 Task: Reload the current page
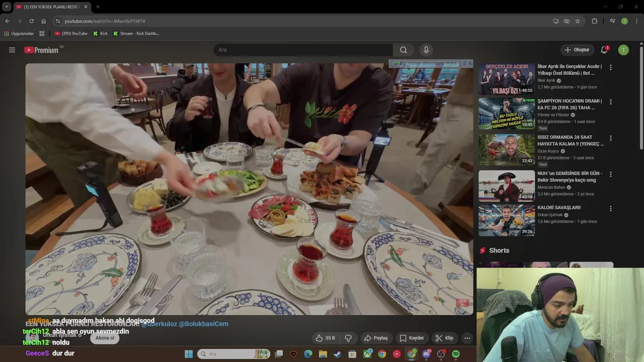(31, 21)
